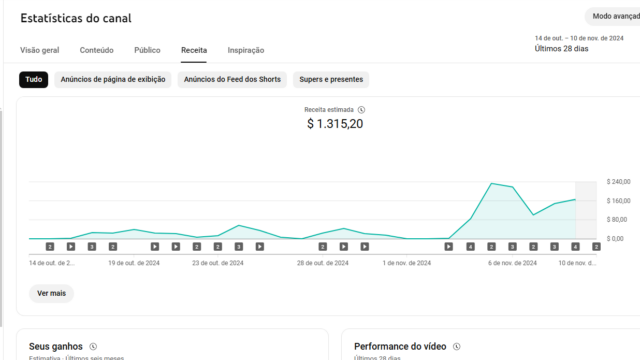The image size is (640, 360).
Task: Expand the chart with Ver mais
Action: 51,293
